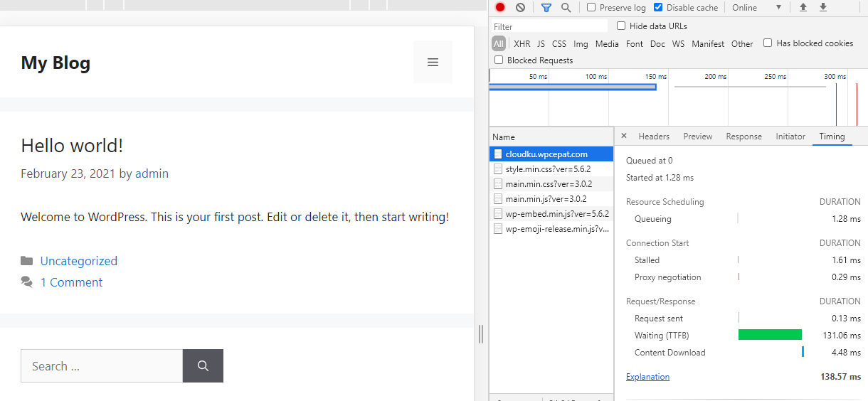
Task: Click the export HAR download arrow icon
Action: pos(823,7)
